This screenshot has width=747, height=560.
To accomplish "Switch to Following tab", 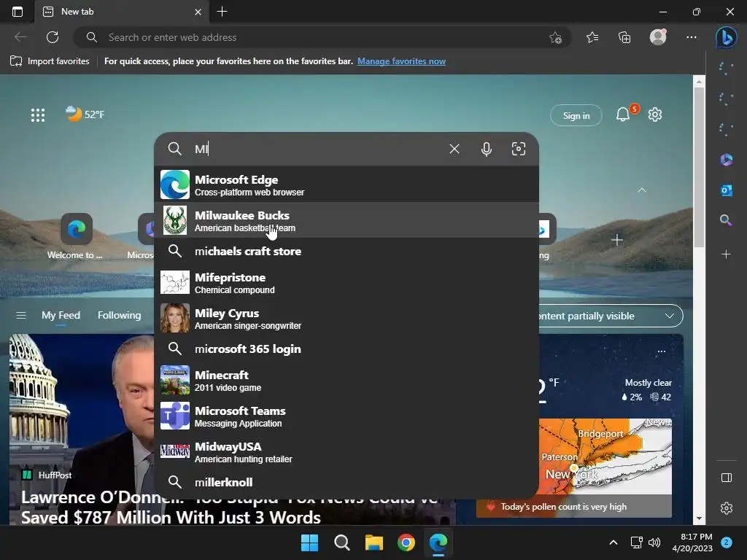I will [119, 315].
